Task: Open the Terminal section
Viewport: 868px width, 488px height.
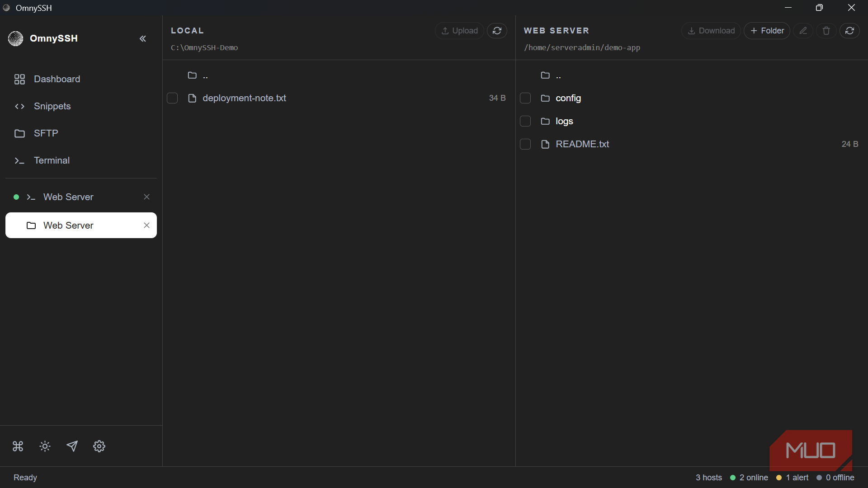Action: 81,160
